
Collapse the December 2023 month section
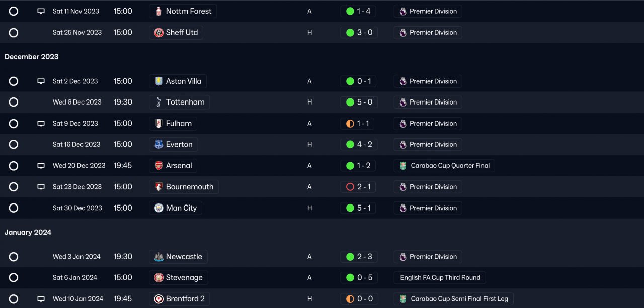coord(32,57)
